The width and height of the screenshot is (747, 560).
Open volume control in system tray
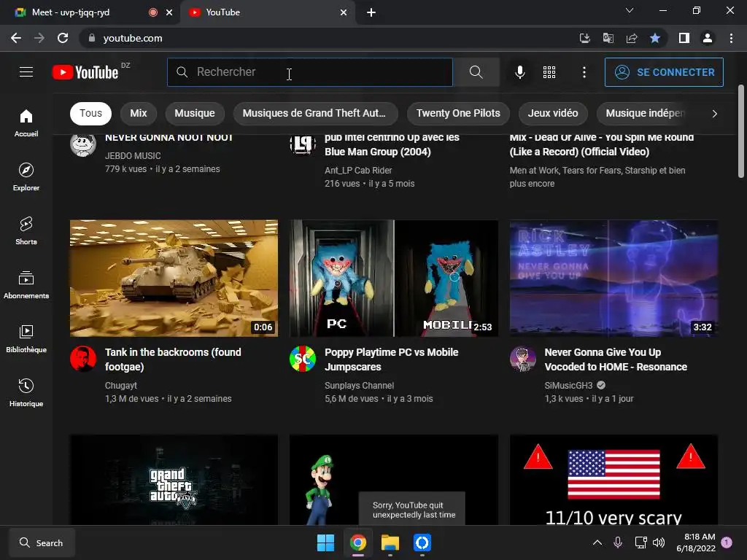(x=659, y=542)
